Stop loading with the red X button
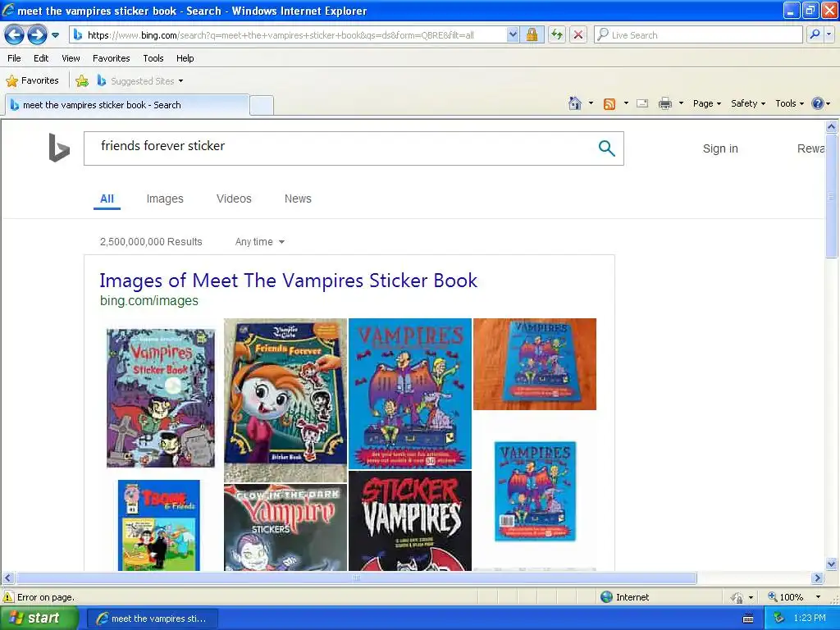Viewport: 840px width, 630px height. pos(578,35)
